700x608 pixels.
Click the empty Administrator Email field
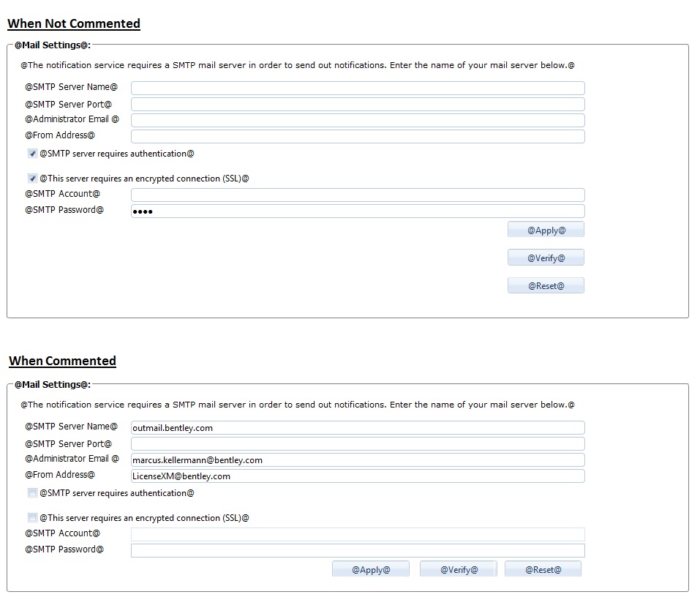point(358,120)
